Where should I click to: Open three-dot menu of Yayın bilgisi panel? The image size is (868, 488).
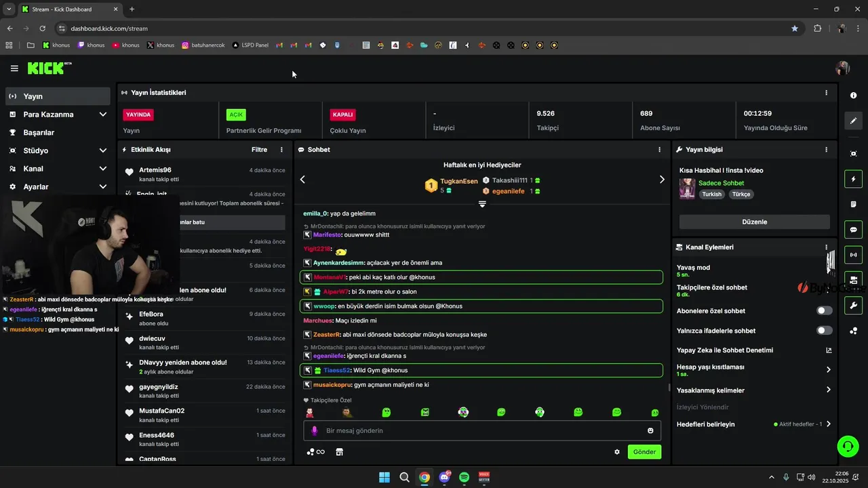click(826, 149)
